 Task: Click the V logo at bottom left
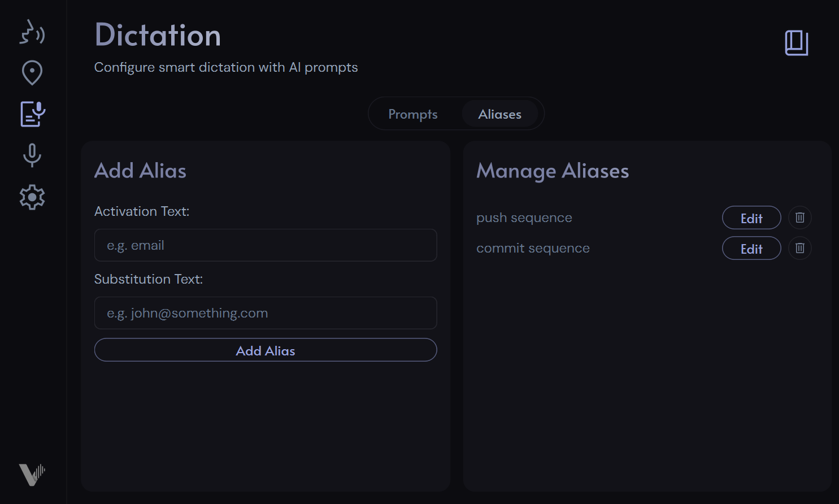[x=32, y=475]
